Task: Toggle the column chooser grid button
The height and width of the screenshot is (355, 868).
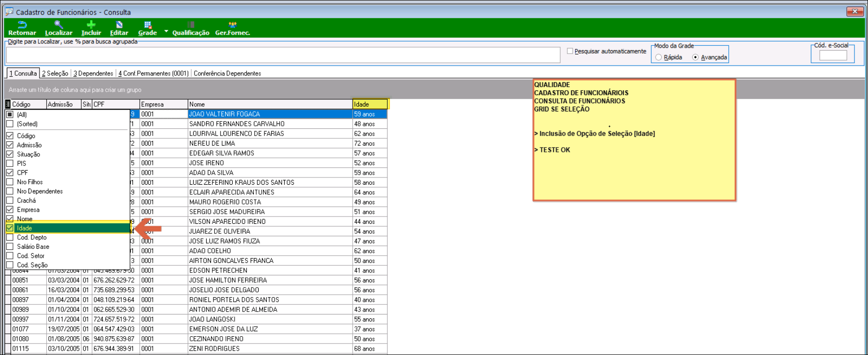Action: pos(8,104)
